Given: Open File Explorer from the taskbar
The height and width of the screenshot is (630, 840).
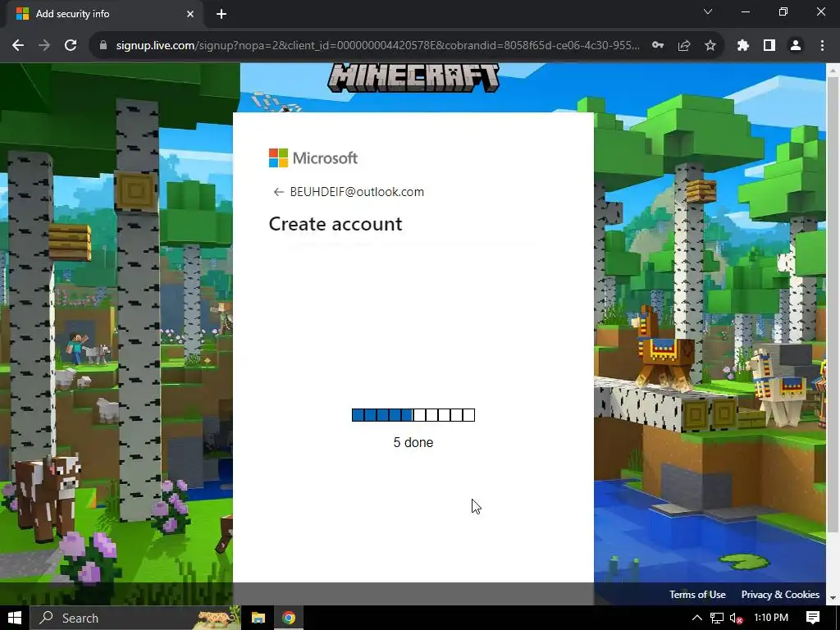Looking at the screenshot, I should point(258,618).
